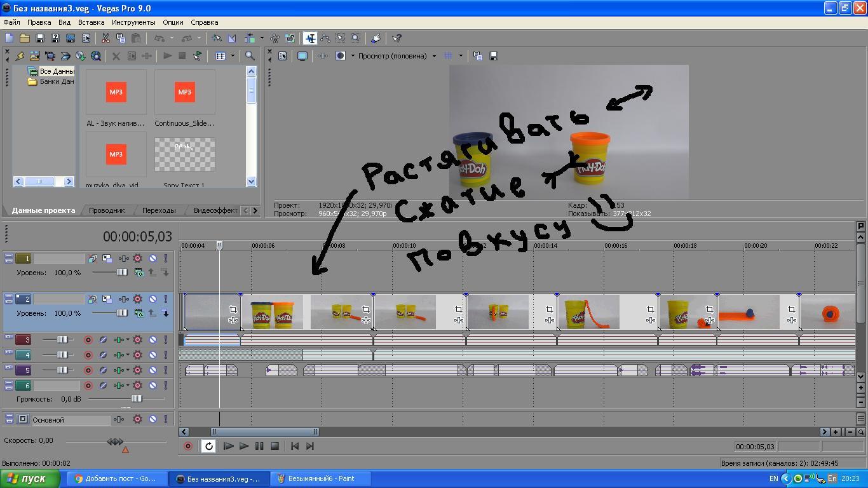Screen dimensions: 868x488
Task: Click the Save project disk icon
Action: [39, 38]
